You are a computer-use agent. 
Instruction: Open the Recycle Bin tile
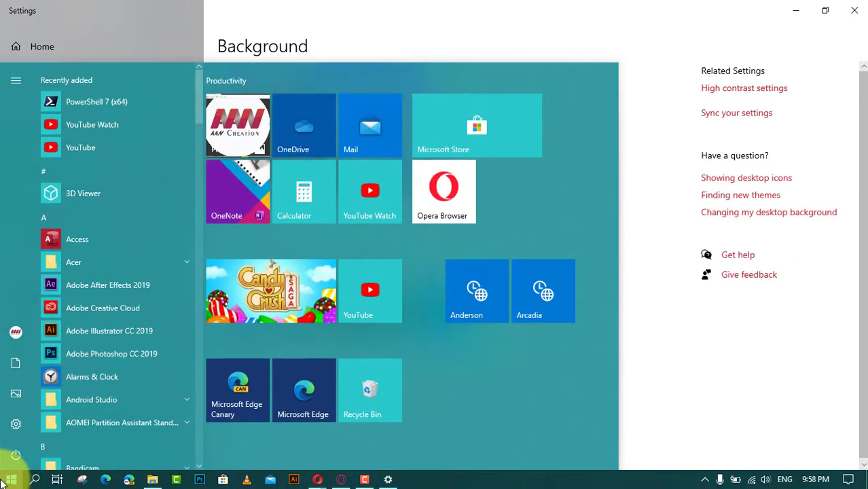tap(370, 391)
